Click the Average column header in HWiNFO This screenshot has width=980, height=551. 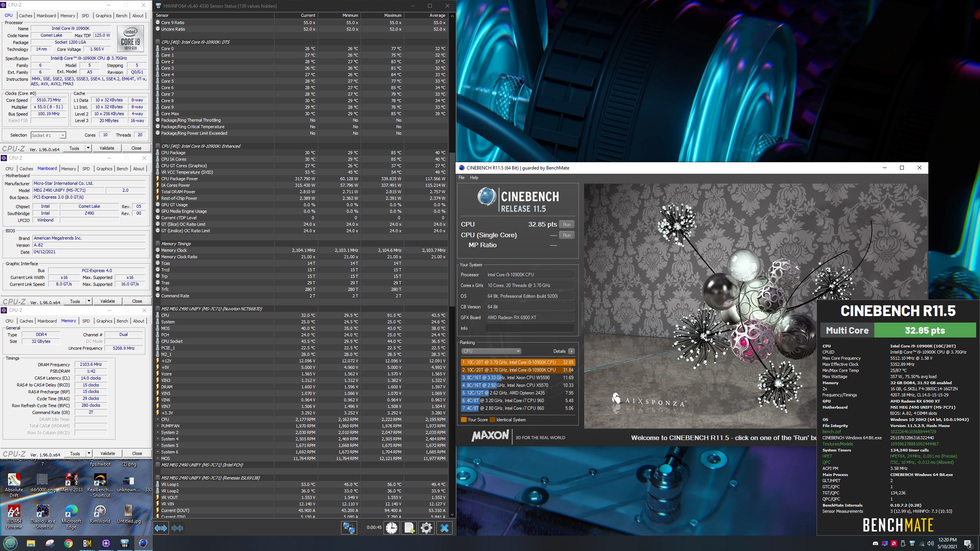coord(426,15)
